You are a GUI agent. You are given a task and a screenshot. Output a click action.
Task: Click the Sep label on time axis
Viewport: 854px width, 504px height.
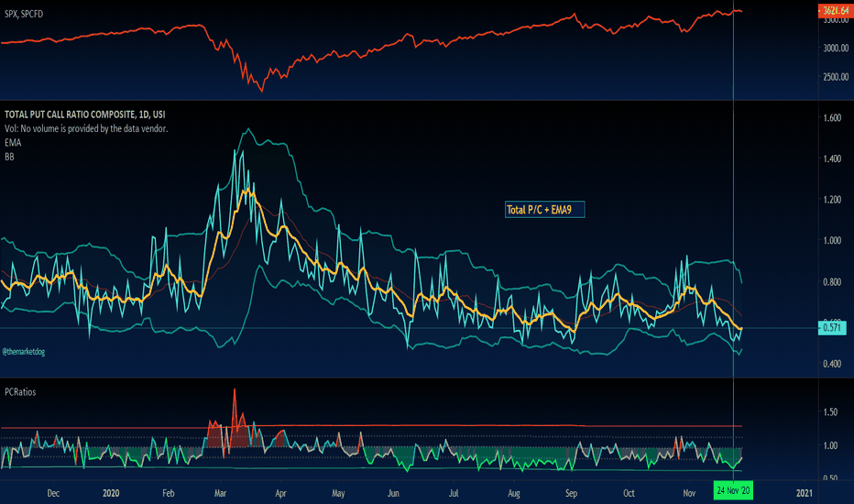(x=571, y=494)
